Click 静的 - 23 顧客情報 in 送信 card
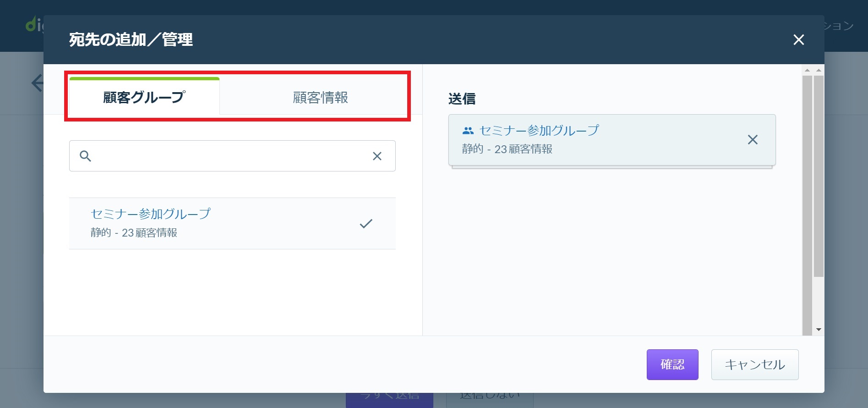868x408 pixels. click(x=507, y=149)
